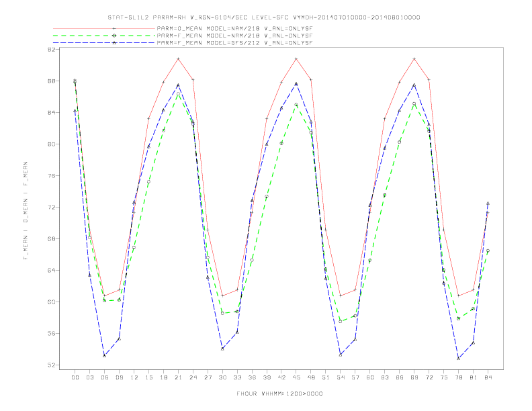Click forecast hour 60 on the x-axis
This screenshot has height=411, width=532.
tap(370, 377)
